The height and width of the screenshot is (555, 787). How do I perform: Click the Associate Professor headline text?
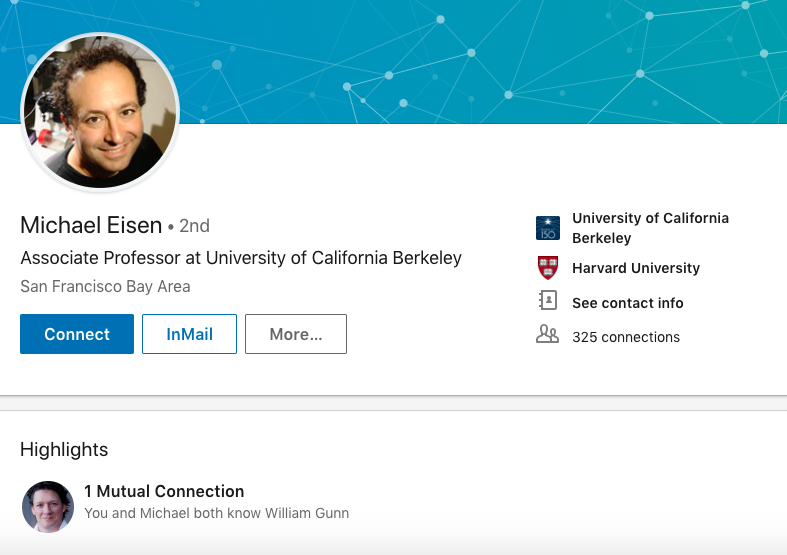click(x=241, y=258)
